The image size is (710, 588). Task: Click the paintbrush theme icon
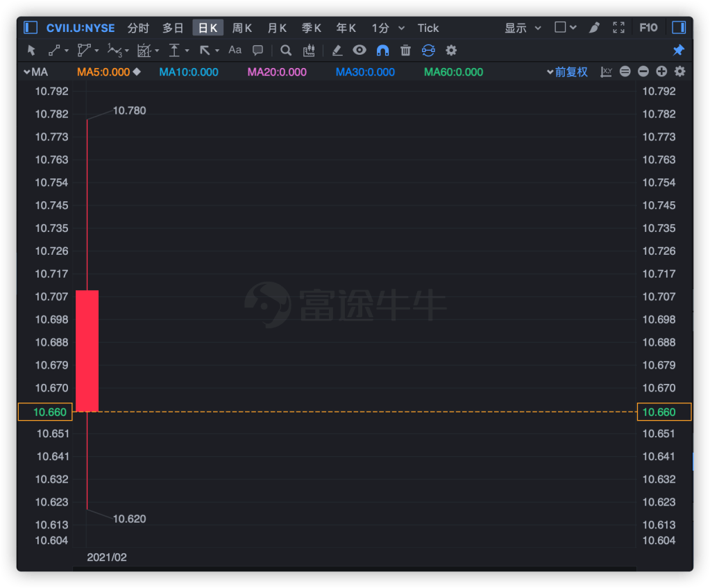[x=594, y=28]
